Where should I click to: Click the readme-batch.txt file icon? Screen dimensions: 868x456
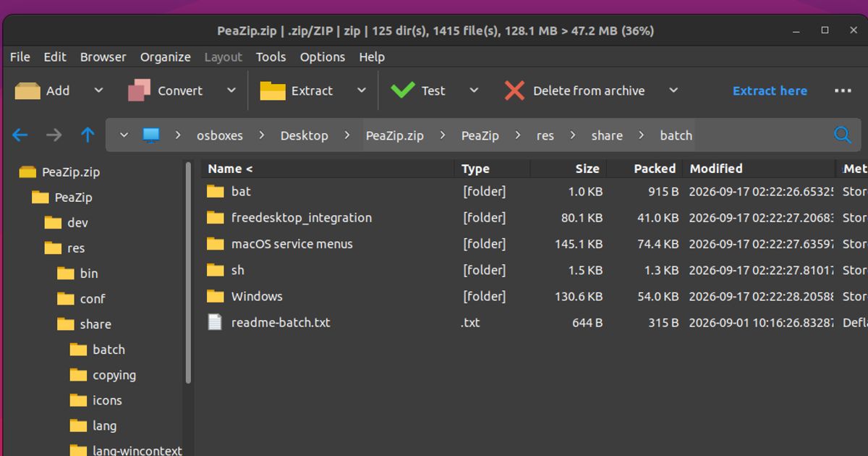coord(215,322)
